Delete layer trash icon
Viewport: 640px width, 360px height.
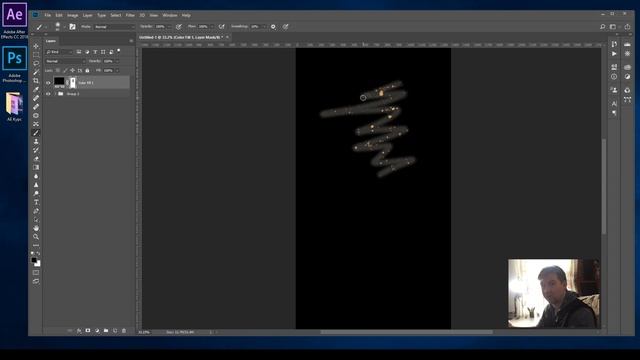(x=124, y=331)
